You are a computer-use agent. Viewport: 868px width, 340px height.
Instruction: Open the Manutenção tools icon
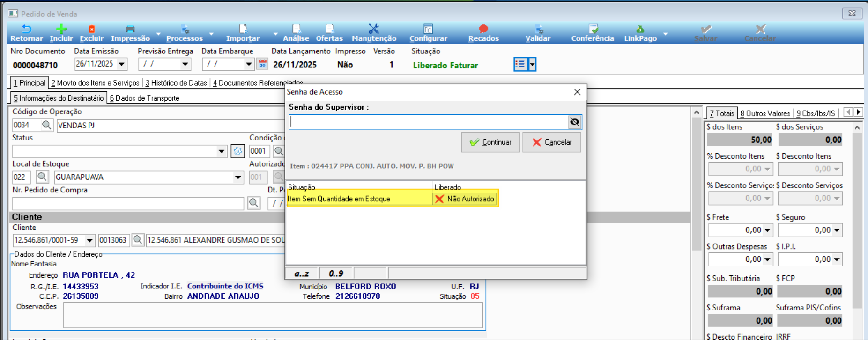373,30
